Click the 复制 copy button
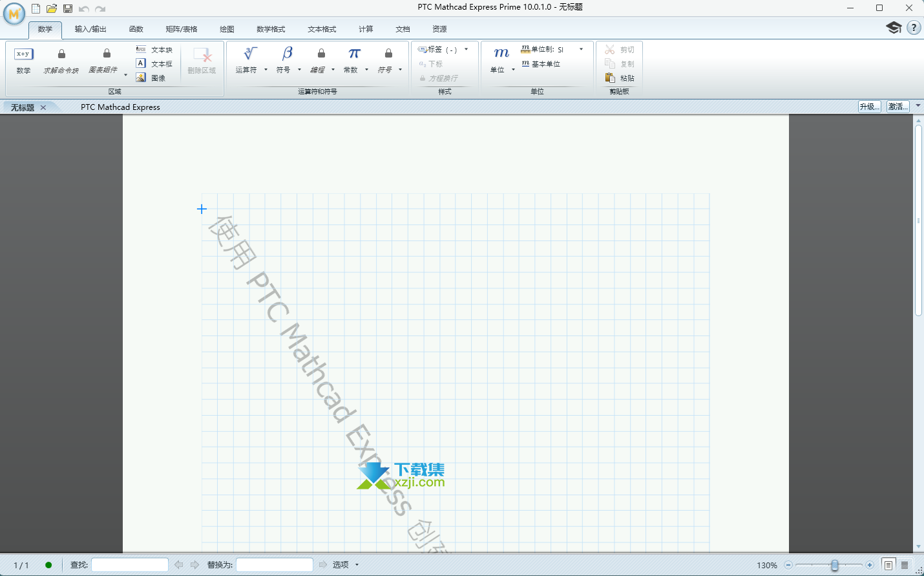924x576 pixels. coord(620,63)
